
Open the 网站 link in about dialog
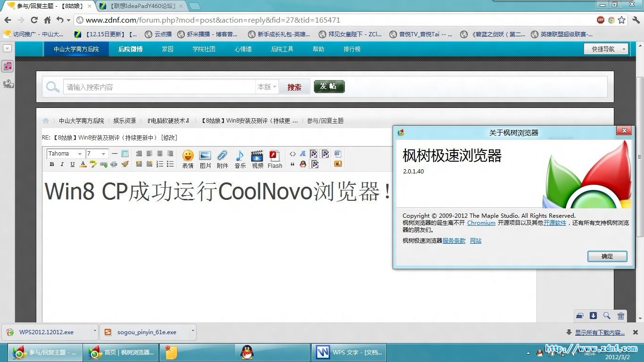click(476, 241)
